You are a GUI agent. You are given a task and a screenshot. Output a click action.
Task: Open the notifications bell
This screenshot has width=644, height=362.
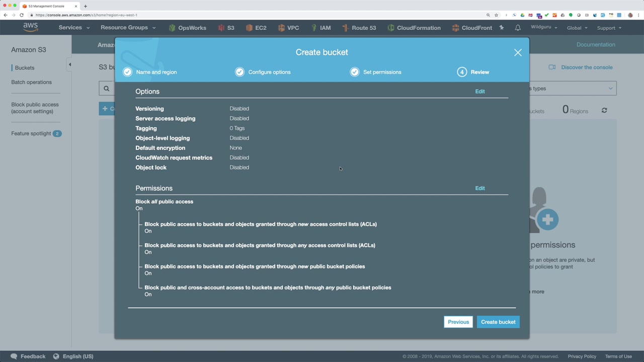click(x=518, y=28)
